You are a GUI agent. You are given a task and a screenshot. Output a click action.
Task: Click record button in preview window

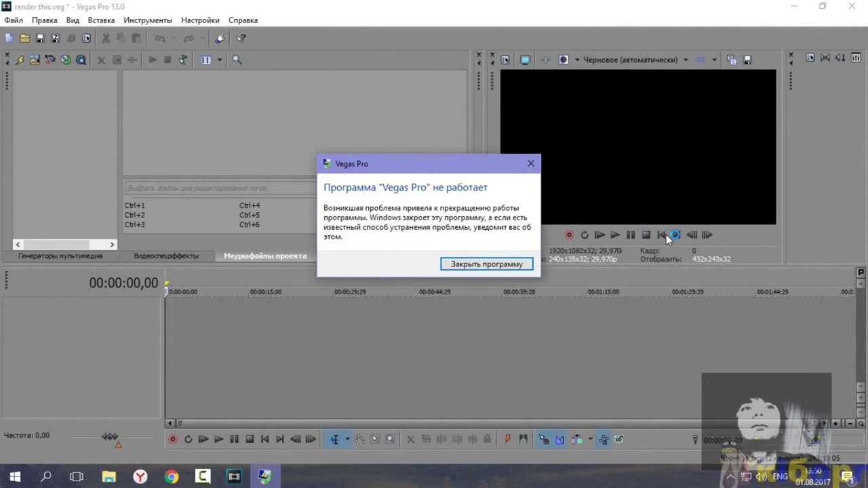click(569, 235)
